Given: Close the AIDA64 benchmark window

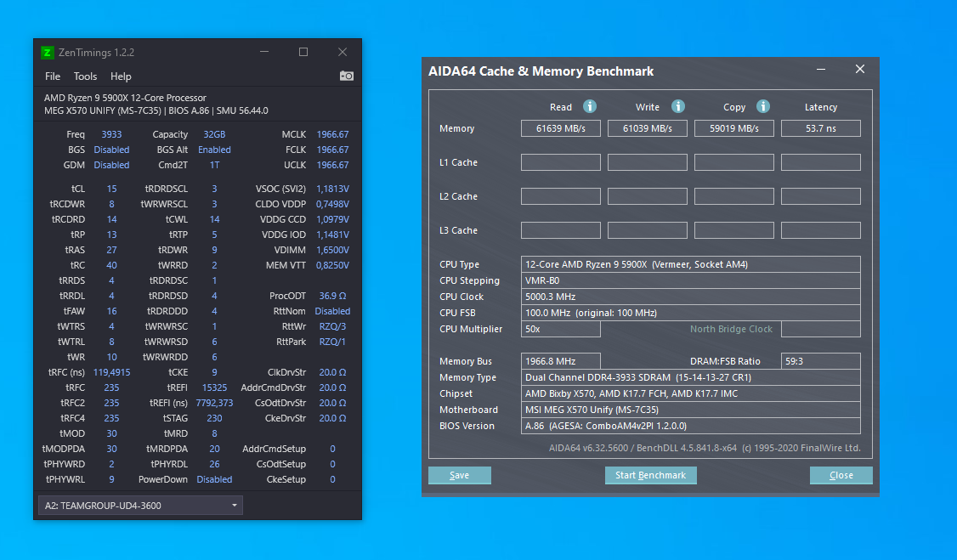Looking at the screenshot, I should pyautogui.click(x=860, y=69).
